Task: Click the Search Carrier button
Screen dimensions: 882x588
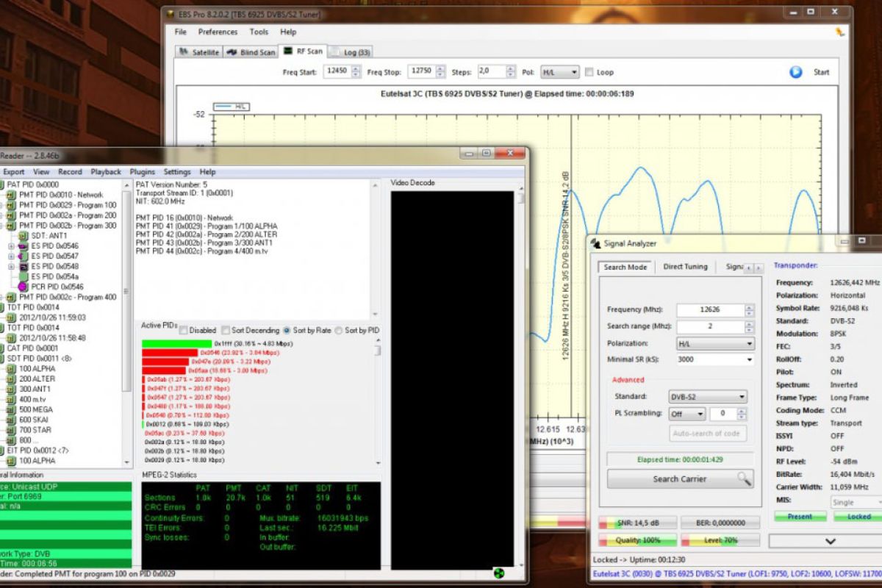Action: point(679,479)
